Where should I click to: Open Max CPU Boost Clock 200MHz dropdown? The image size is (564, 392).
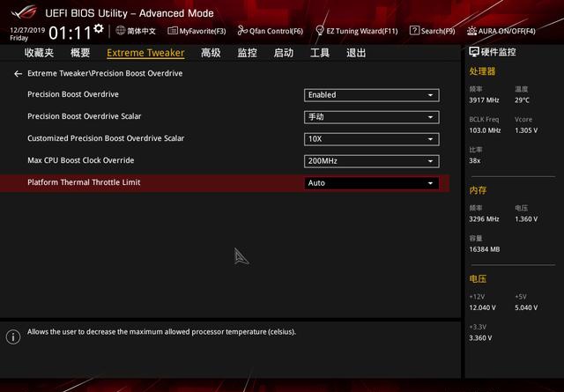tap(372, 161)
